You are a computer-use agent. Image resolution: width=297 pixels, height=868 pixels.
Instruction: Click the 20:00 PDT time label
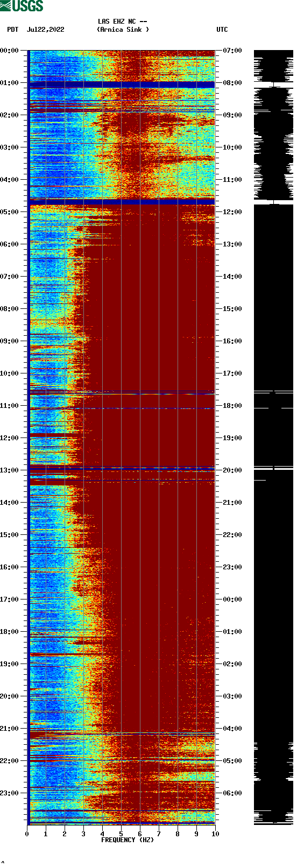point(10,696)
